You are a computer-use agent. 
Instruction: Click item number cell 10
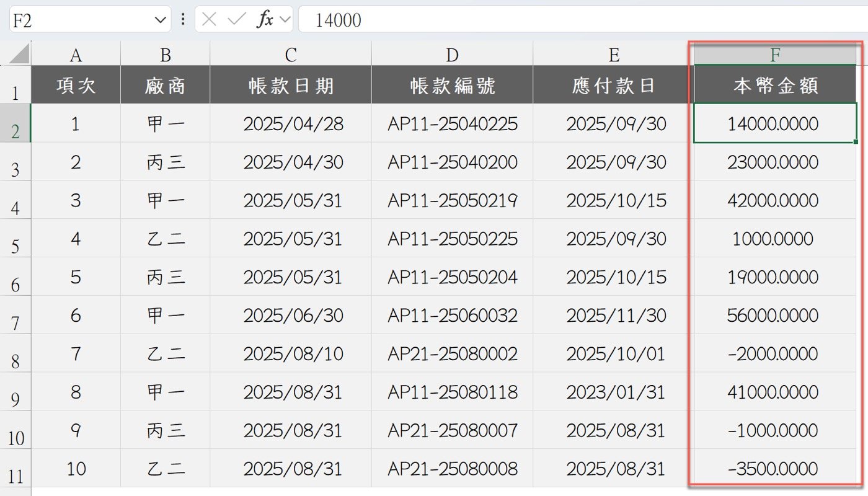[76, 468]
